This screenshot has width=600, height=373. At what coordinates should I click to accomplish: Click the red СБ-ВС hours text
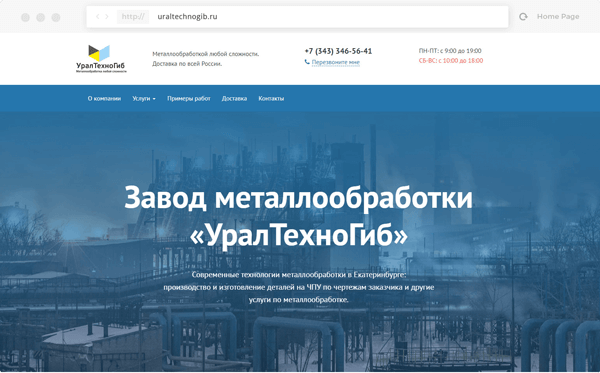coord(451,60)
